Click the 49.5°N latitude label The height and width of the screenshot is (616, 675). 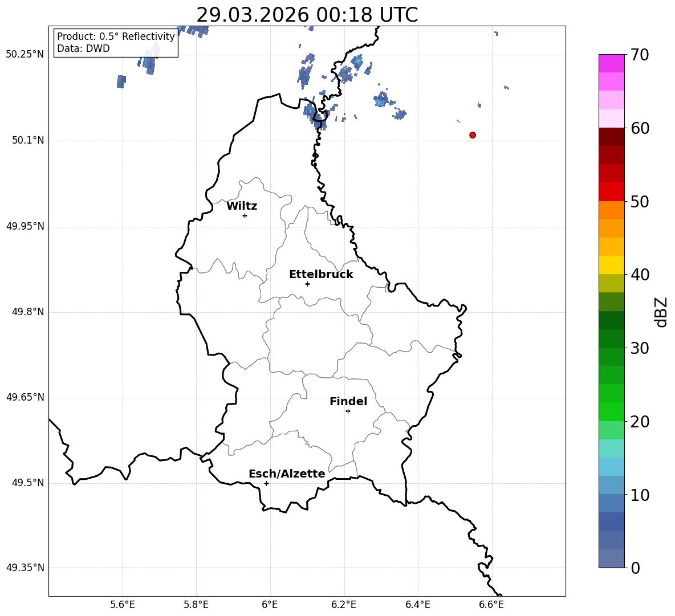point(28,483)
